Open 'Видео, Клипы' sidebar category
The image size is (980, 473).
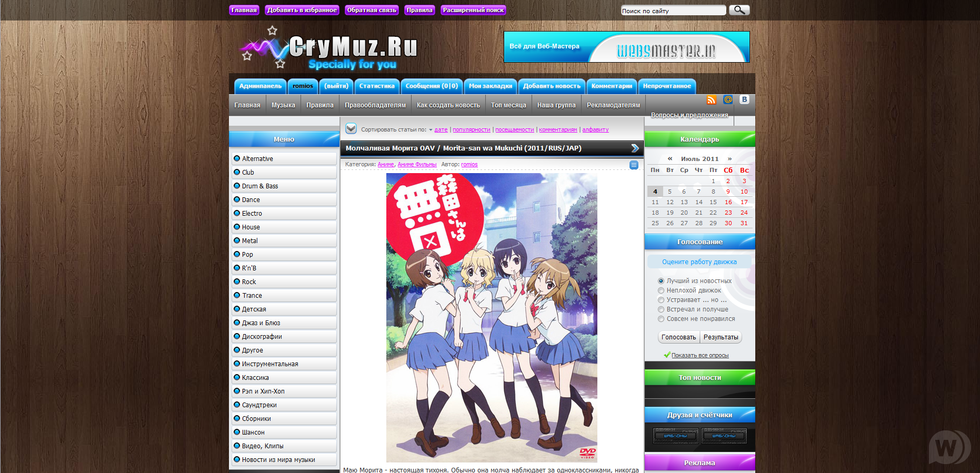pos(284,446)
